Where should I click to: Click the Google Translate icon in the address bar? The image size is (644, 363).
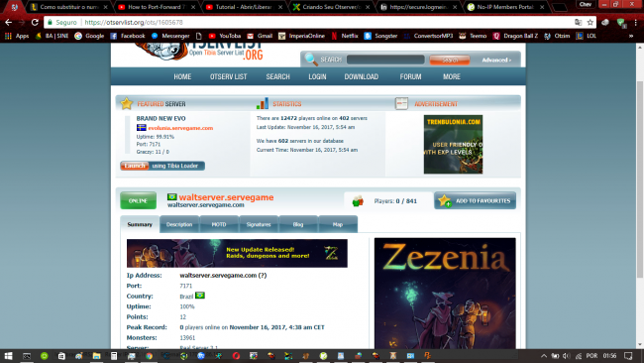click(x=578, y=22)
